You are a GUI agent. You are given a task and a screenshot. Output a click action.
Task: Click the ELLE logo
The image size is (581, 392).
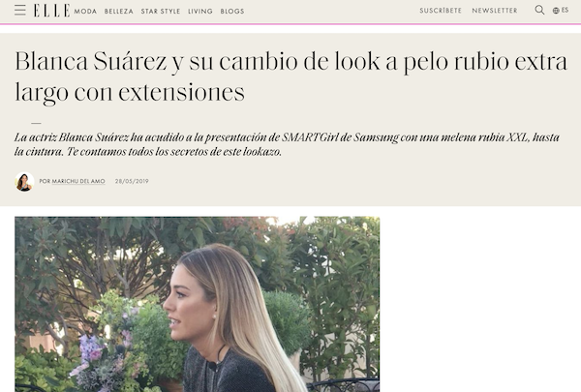point(51,11)
